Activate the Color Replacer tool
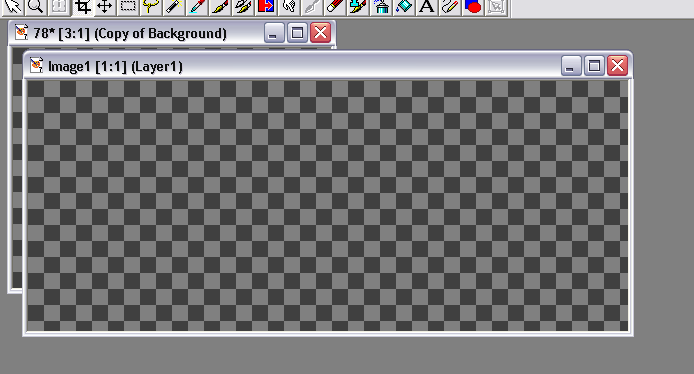This screenshot has height=374, width=694. (266, 7)
